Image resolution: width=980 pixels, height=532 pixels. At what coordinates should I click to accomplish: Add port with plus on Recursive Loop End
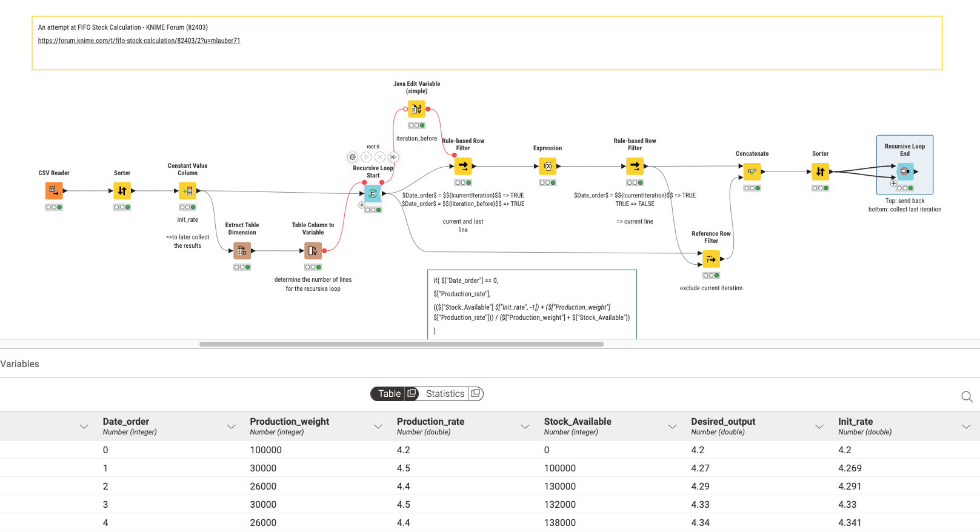[893, 183]
